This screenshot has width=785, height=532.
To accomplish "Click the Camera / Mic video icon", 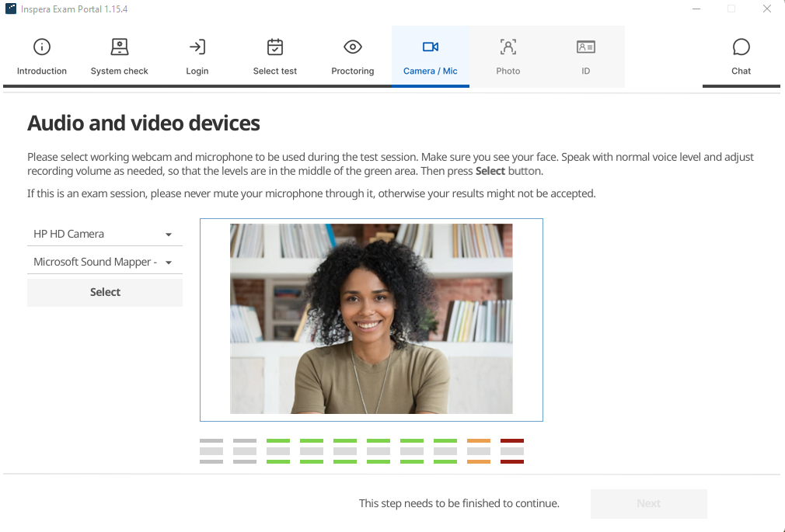I will [431, 47].
